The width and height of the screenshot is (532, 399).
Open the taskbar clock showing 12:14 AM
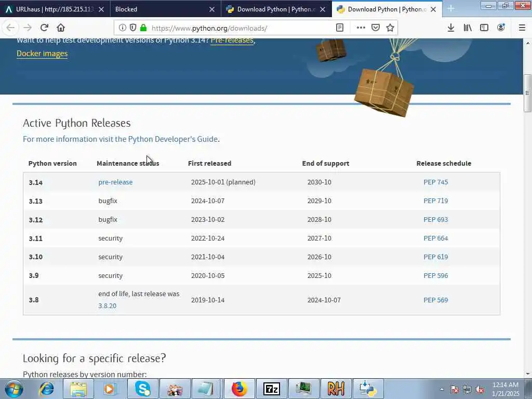[x=506, y=389]
